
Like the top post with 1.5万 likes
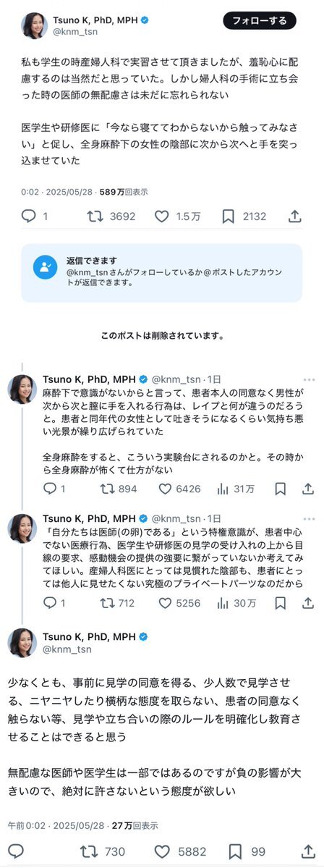[161, 216]
